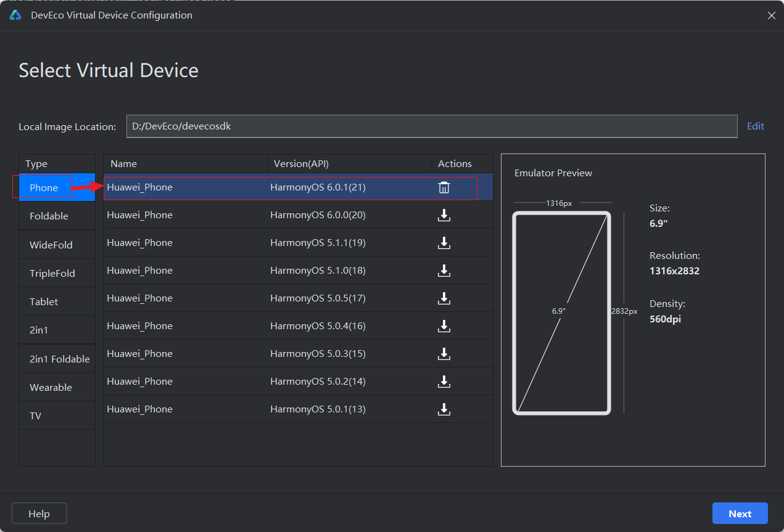This screenshot has height=532, width=784.
Task: Click the 560dpi density value
Action: pyautogui.click(x=665, y=319)
